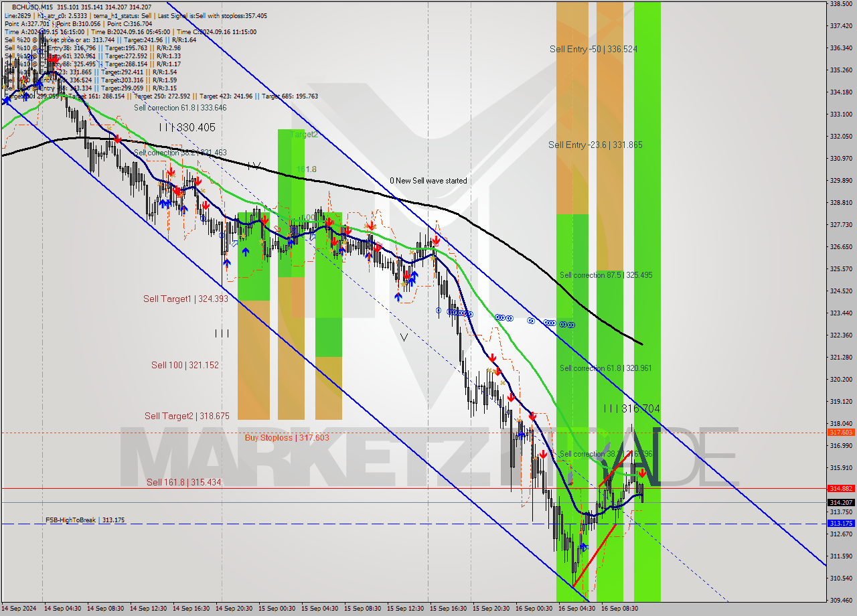Click the 'Target 685: 195.763' text

[290, 96]
